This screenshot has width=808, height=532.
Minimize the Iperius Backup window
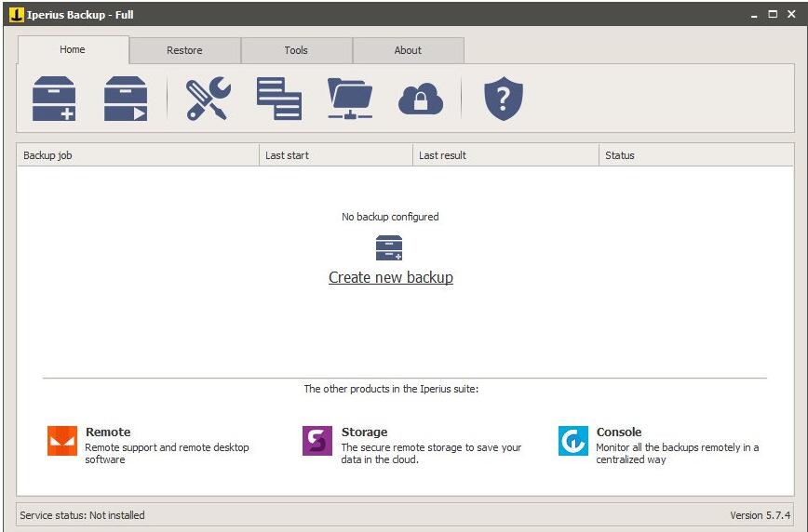pyautogui.click(x=754, y=15)
